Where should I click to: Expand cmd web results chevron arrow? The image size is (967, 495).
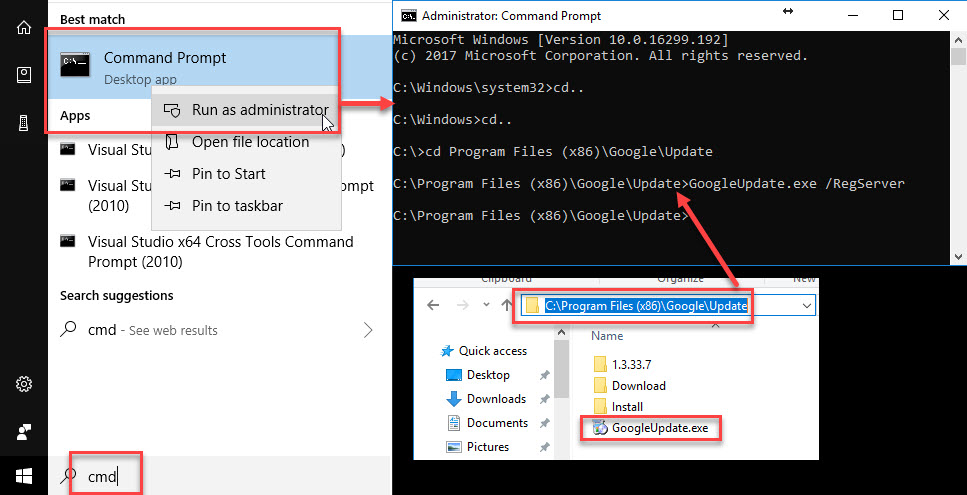368,330
